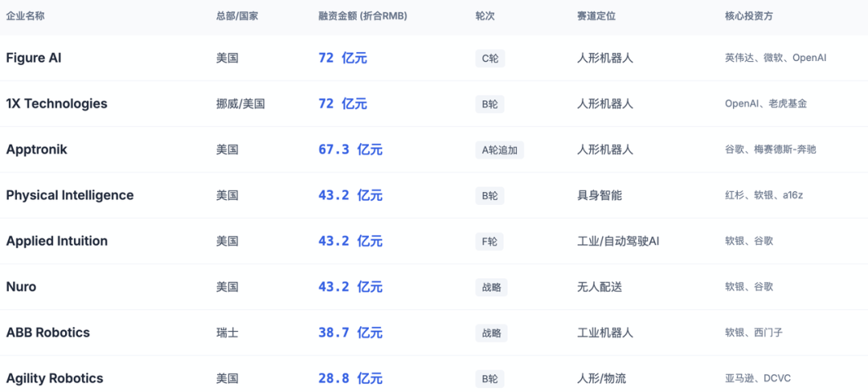Click ABB Robotics' 战略 round badge
Screen dimensions: 868x392
[x=491, y=333]
